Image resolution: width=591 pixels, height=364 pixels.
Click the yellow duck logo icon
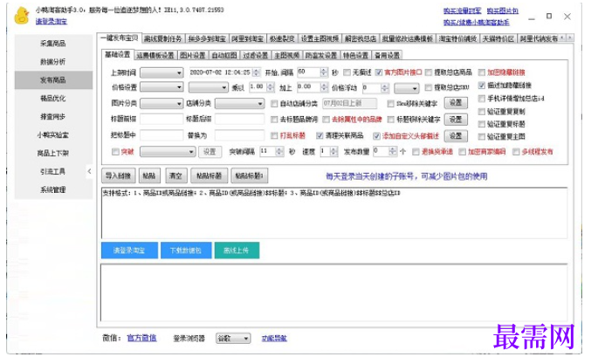(22, 17)
